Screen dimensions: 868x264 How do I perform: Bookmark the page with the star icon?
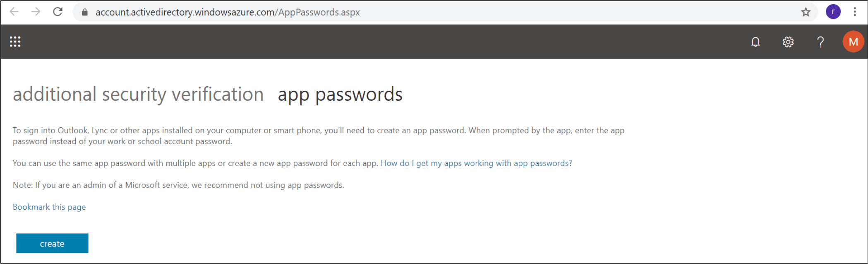[806, 12]
